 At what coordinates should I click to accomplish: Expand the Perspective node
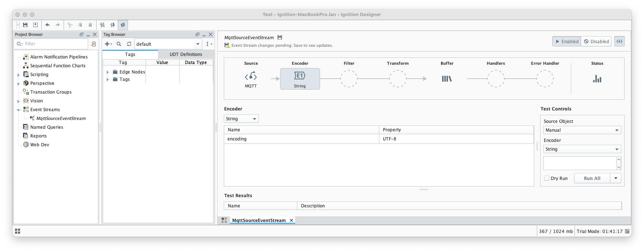19,83
